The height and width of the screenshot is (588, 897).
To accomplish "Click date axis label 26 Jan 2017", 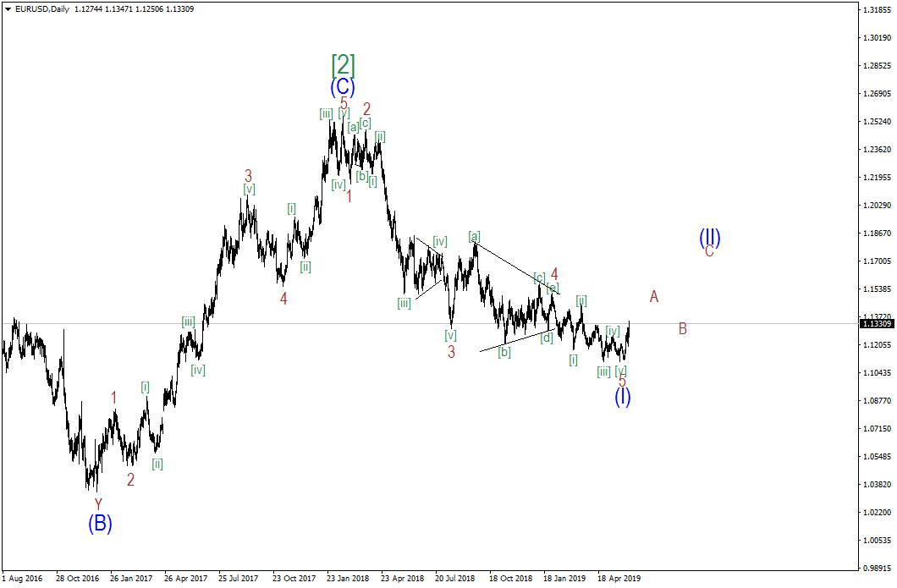I will point(131,579).
